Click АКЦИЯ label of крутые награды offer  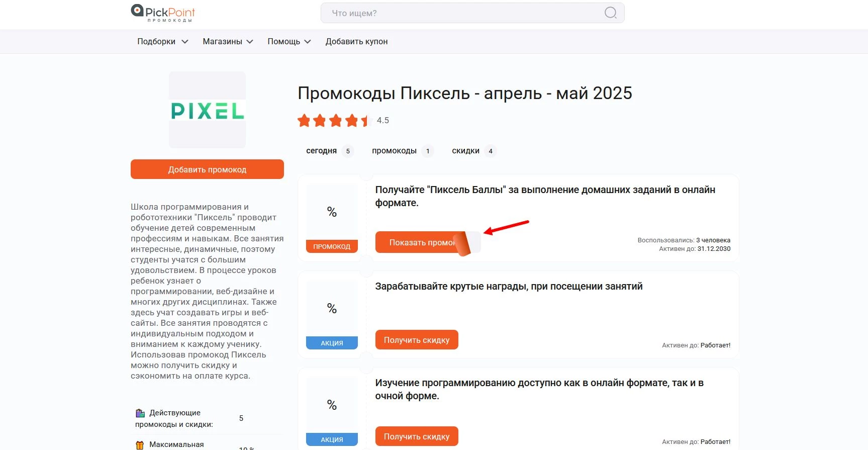click(332, 343)
